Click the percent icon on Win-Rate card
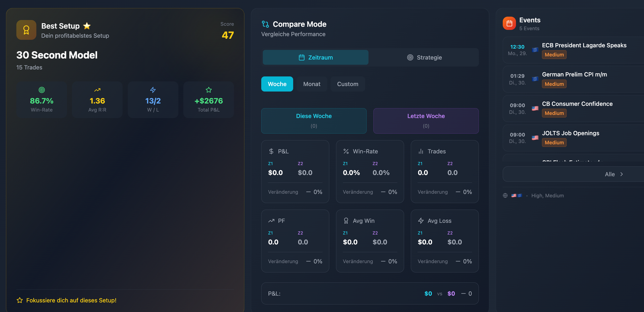 pos(346,151)
